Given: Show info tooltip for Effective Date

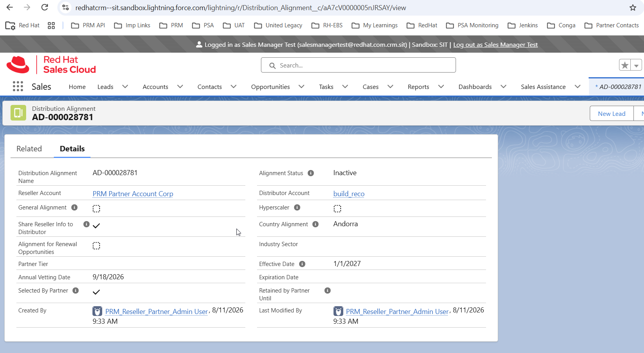Looking at the screenshot, I should click(302, 264).
